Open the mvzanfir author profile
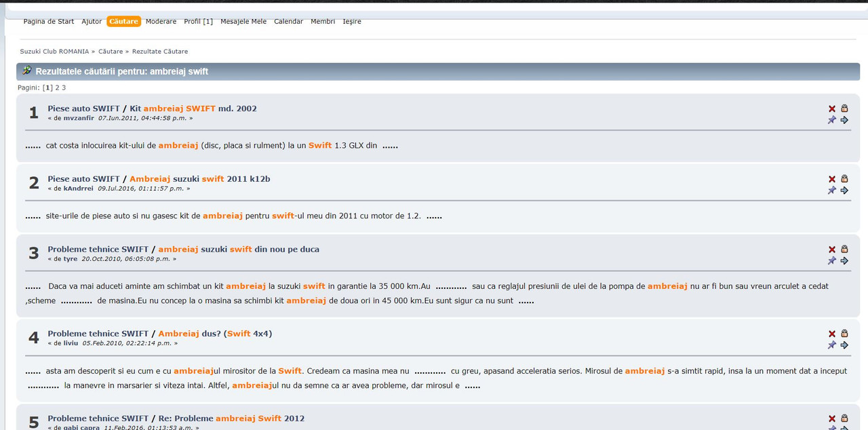This screenshot has height=430, width=868. point(79,118)
